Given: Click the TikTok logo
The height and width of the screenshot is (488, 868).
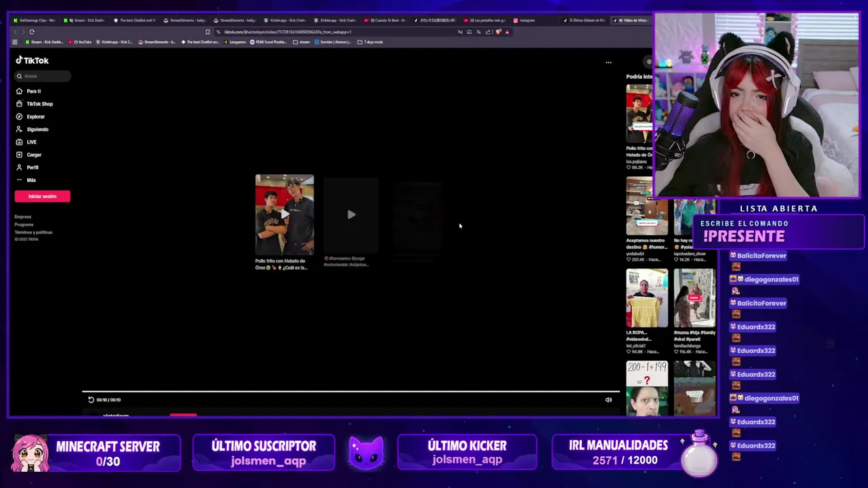Looking at the screenshot, I should click(33, 60).
